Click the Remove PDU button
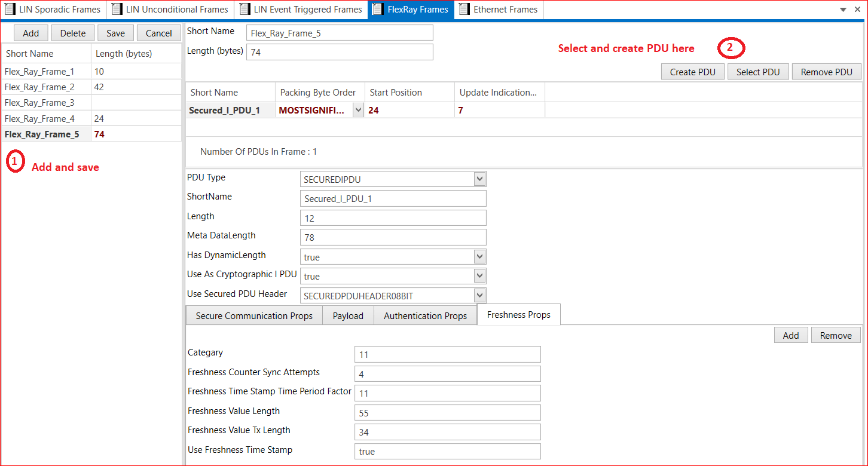The height and width of the screenshot is (466, 868). (x=827, y=72)
